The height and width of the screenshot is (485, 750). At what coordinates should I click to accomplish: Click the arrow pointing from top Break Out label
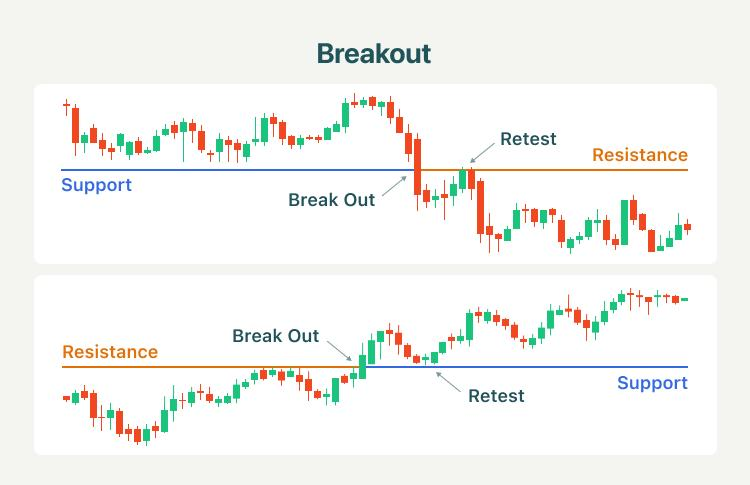pos(394,186)
